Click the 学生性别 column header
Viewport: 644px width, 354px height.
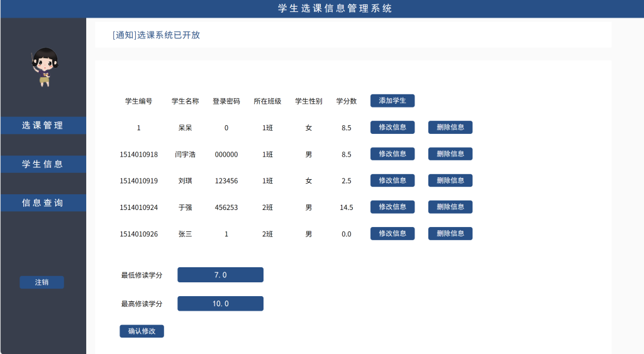tap(308, 101)
